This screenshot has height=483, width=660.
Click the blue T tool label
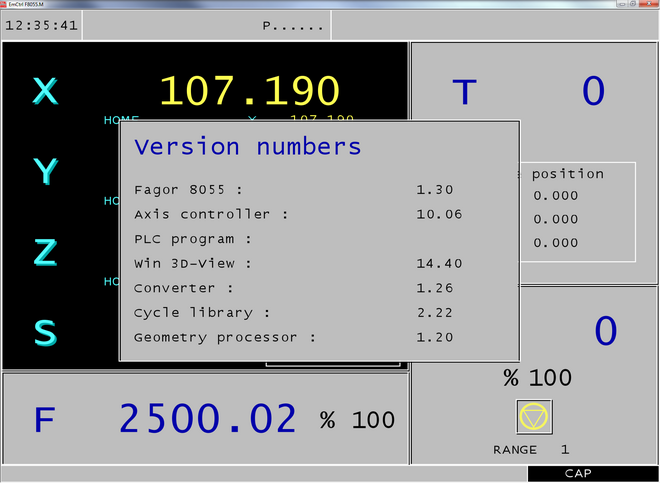pyautogui.click(x=465, y=92)
